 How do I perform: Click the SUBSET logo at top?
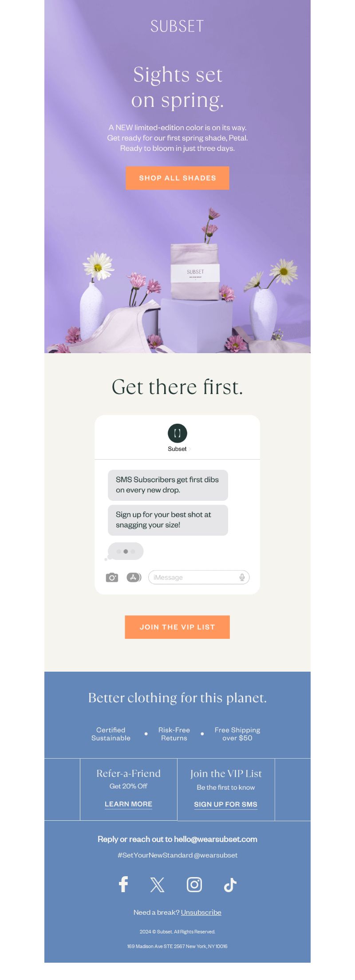point(177,26)
